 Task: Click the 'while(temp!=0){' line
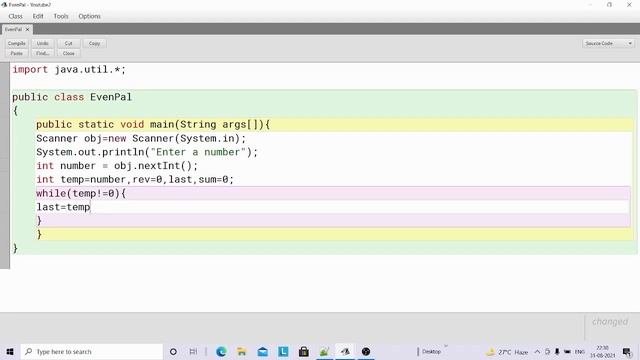(x=81, y=193)
